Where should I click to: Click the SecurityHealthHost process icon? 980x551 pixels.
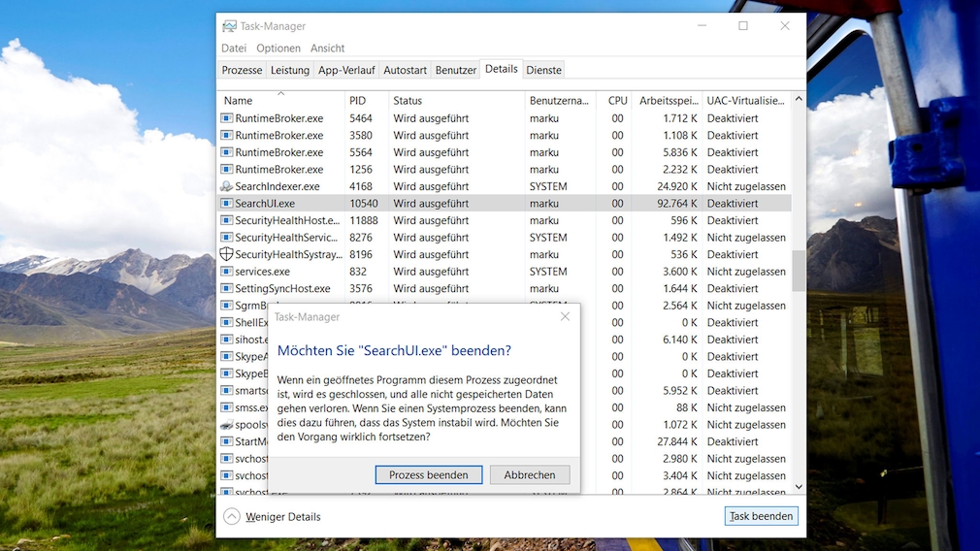[226, 220]
